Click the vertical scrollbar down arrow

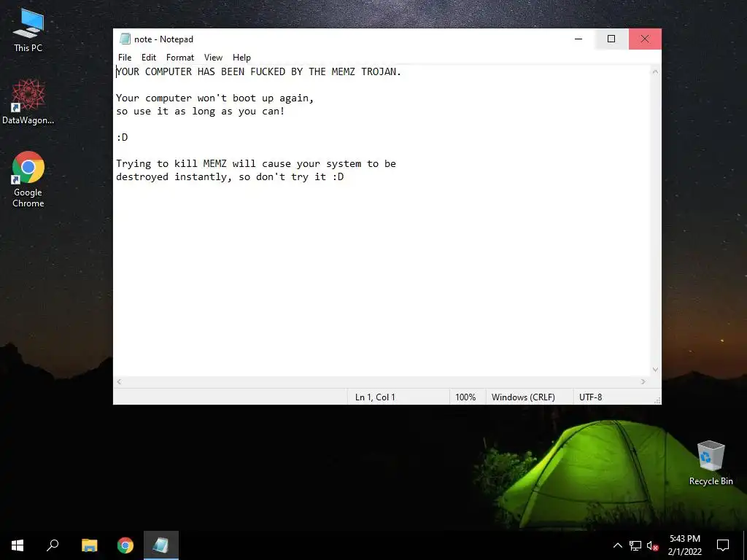[x=655, y=370]
